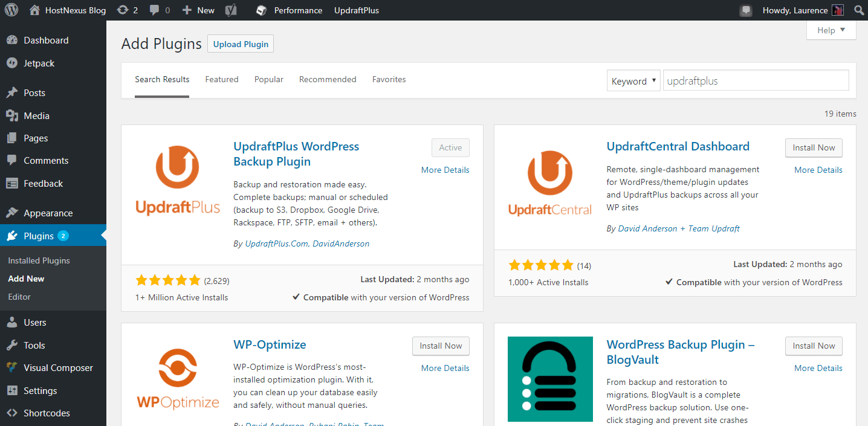Click the Users person icon
The image size is (868, 426).
11,323
